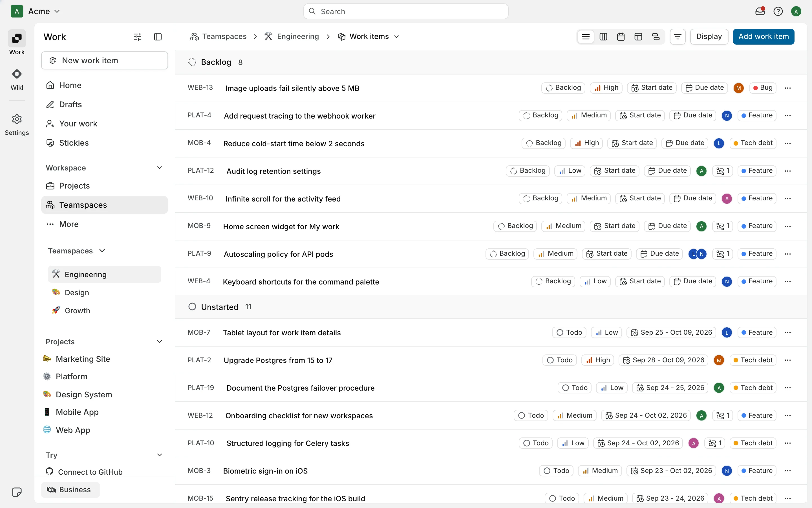Click date range on MOB-7 row

tap(671, 333)
